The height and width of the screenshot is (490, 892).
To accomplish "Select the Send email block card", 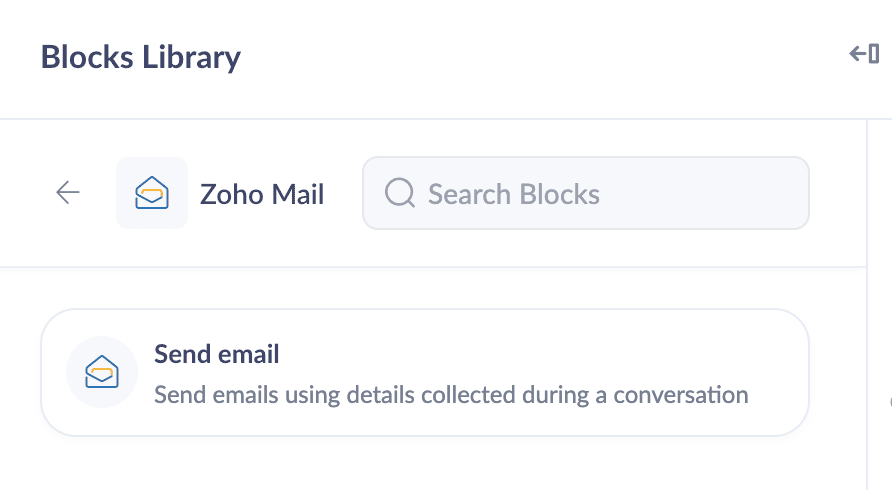I will pos(424,372).
